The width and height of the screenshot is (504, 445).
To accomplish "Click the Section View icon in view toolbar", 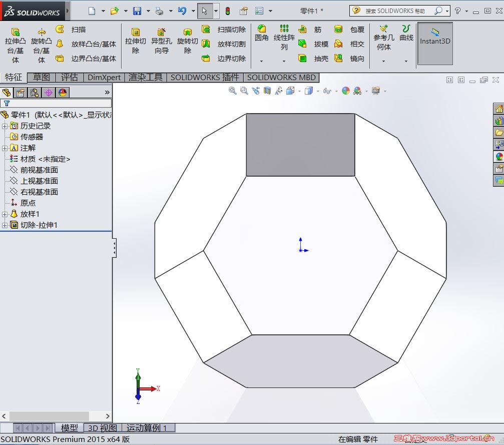I will 267,91.
